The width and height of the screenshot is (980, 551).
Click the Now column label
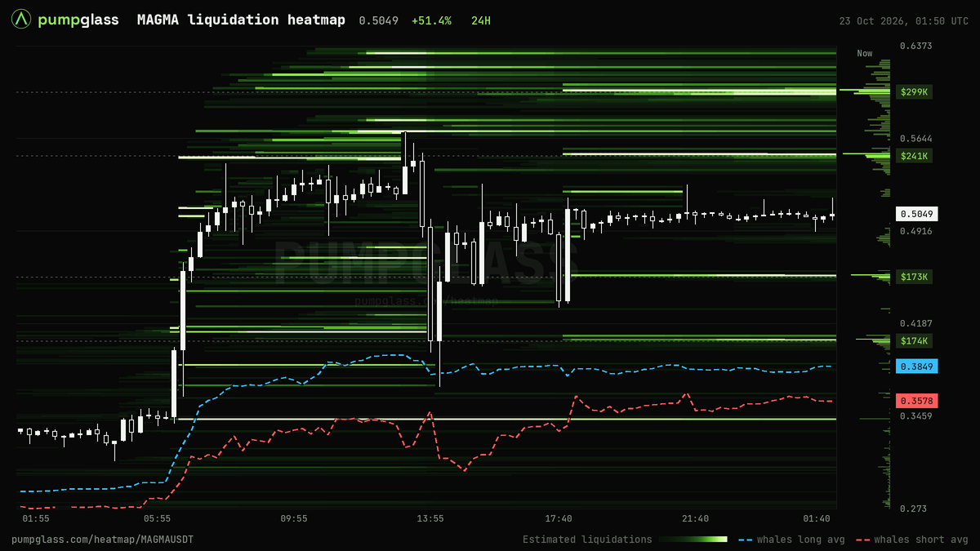865,53
